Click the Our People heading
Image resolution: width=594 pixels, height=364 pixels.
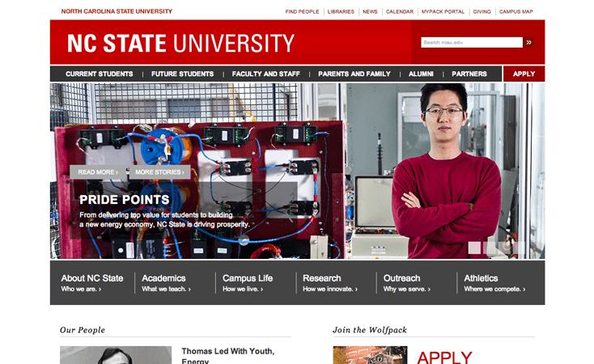83,330
